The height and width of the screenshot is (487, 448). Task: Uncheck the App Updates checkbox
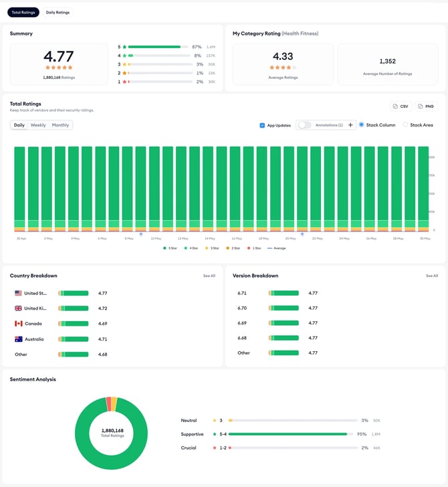click(x=262, y=125)
